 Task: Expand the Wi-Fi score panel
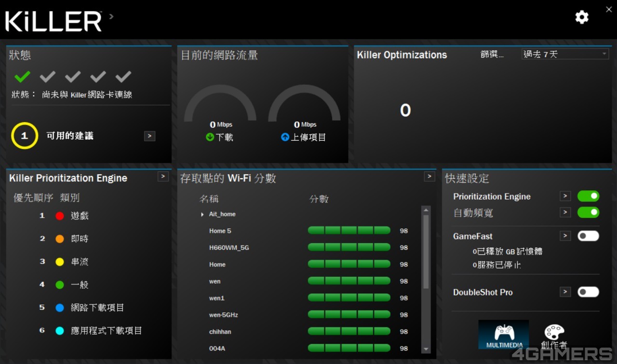(x=429, y=177)
